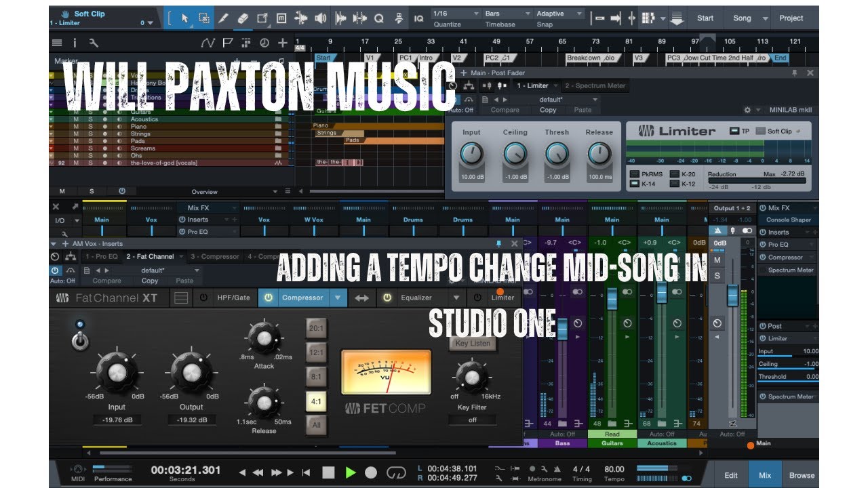868x488 pixels.
Task: Click the Guitars channel fader
Action: pos(612,298)
